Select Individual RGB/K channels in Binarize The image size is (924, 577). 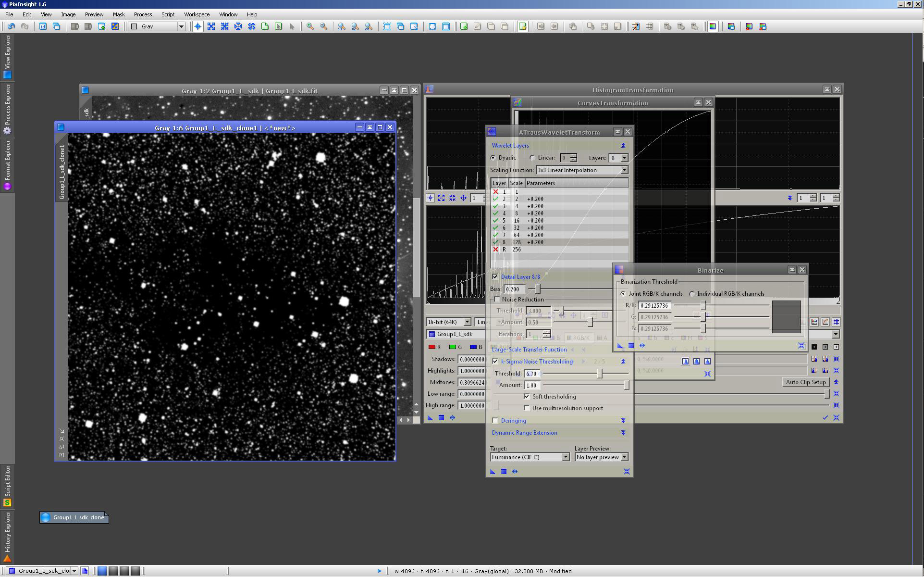coord(692,294)
